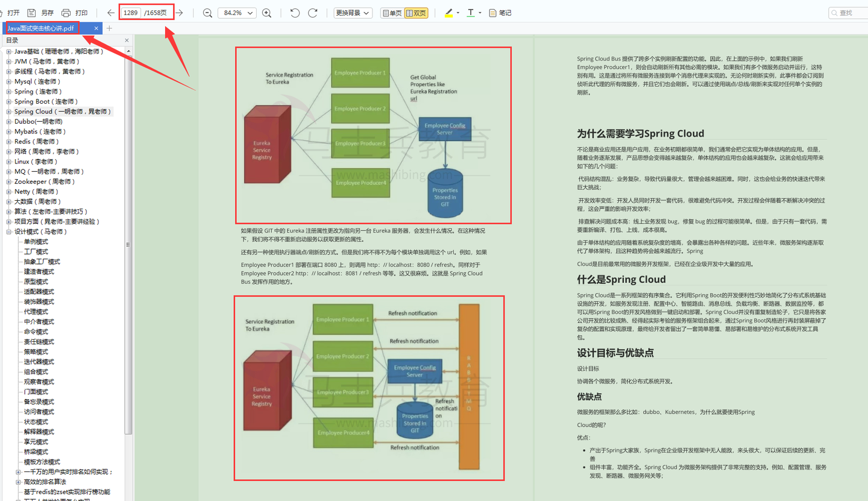Viewport: 868px width, 501px height.
Task: Jump to 工厂模式 bookmark
Action: pyautogui.click(x=36, y=252)
